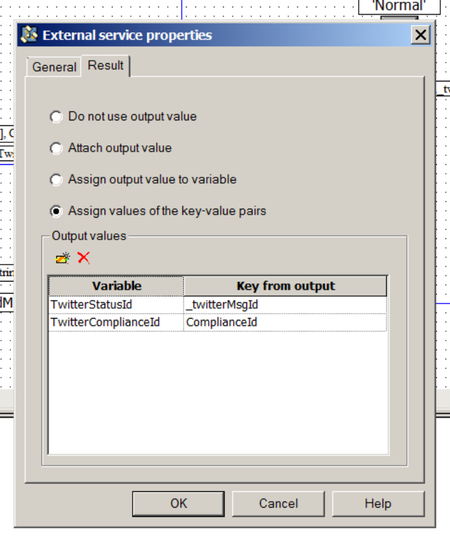The width and height of the screenshot is (450, 546).
Task: Click the ComplianceId key cell
Action: click(x=285, y=322)
